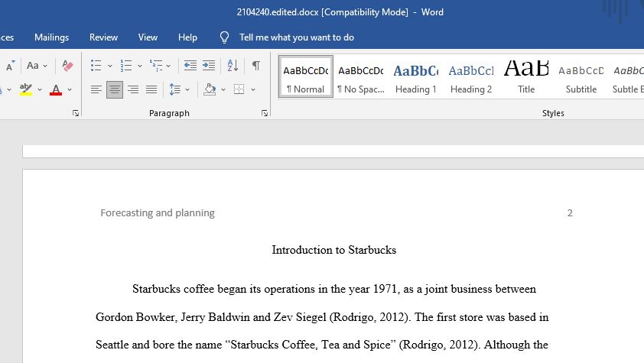The height and width of the screenshot is (363, 644).
Task: Click the Paragraph group label
Action: coord(169,113)
